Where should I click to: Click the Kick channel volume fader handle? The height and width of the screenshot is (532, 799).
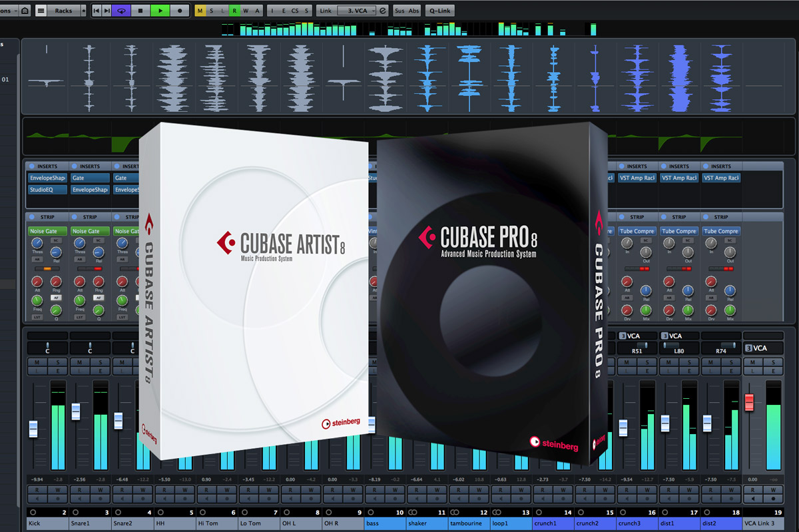(x=33, y=429)
